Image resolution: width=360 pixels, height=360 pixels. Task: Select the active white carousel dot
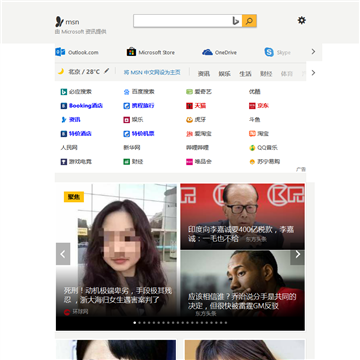(135, 323)
